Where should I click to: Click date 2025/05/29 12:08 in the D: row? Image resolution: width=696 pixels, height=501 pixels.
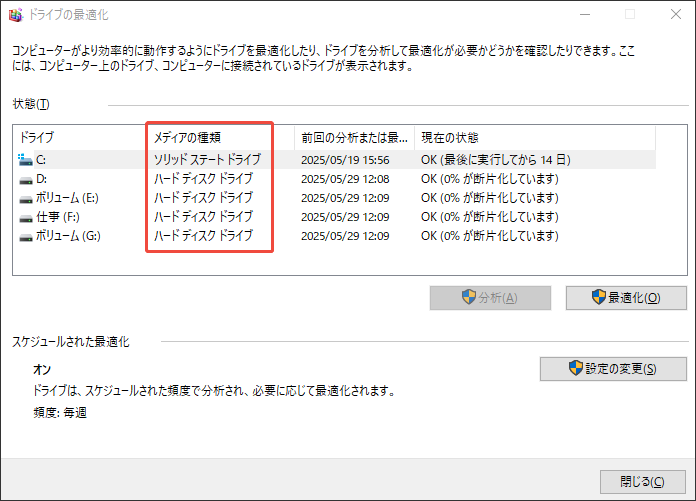(345, 179)
